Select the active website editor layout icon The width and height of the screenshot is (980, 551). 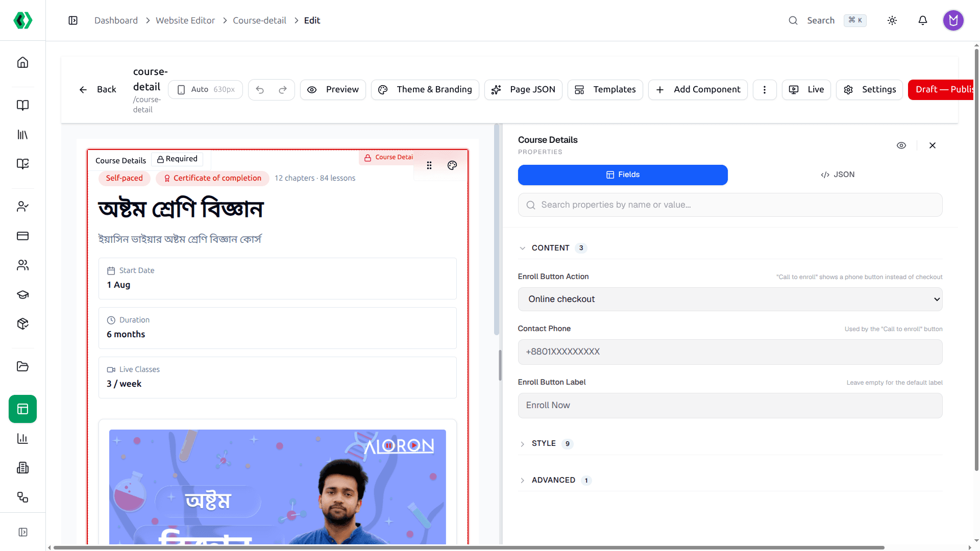click(22, 409)
